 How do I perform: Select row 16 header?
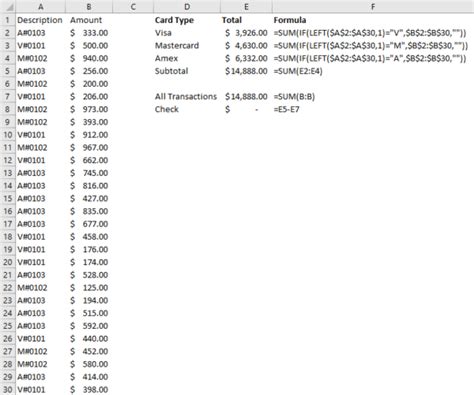point(8,211)
